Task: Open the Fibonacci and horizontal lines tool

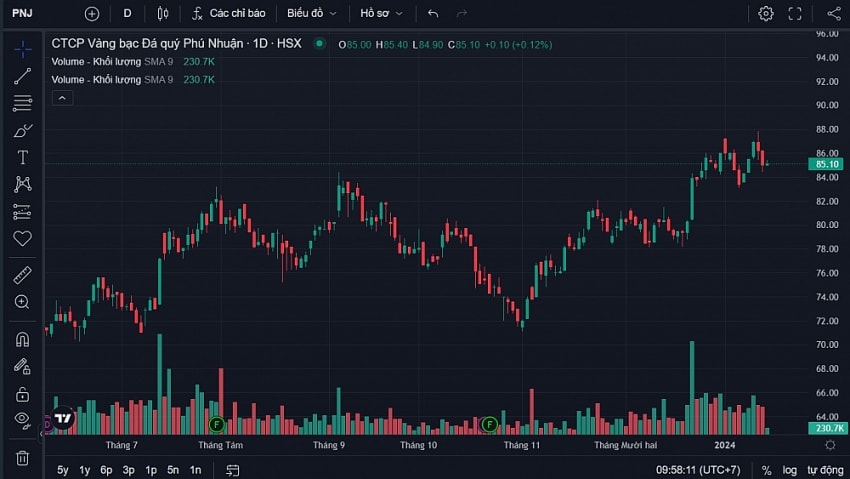Action: 22,103
